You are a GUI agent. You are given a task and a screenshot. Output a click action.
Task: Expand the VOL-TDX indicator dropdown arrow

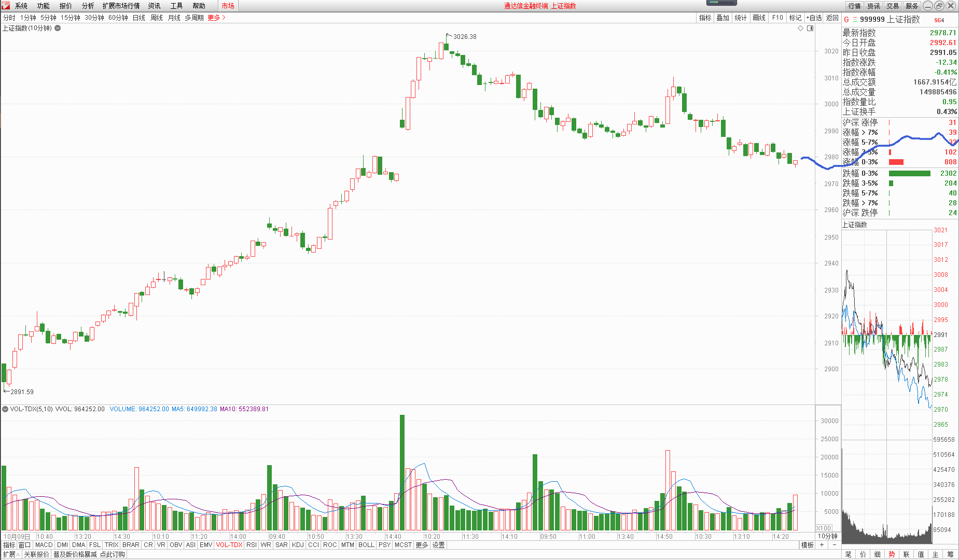[x=5, y=409]
